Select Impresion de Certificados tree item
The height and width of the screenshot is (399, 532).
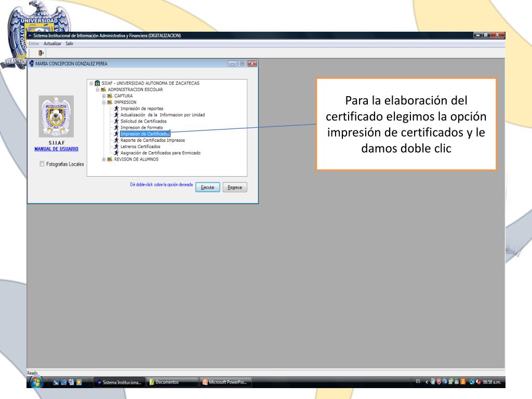(145, 134)
